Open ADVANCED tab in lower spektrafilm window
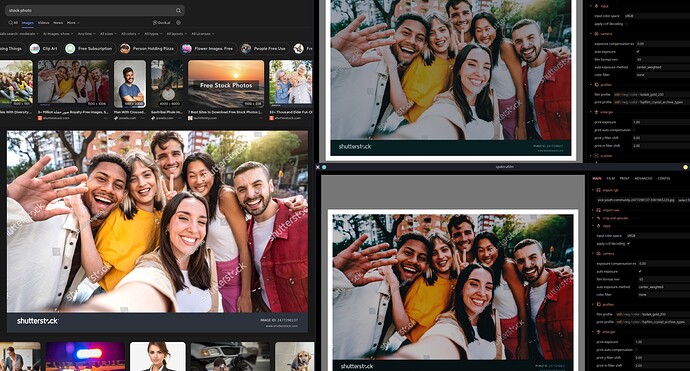The image size is (690, 371). click(643, 179)
